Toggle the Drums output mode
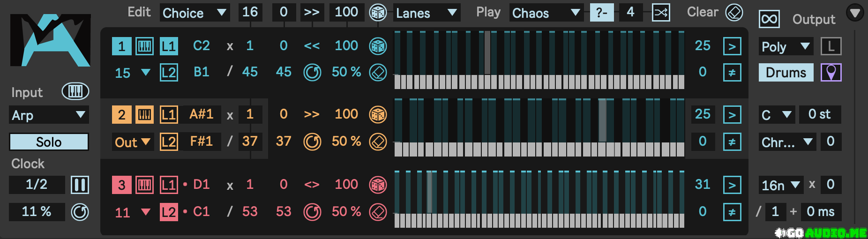Image resolution: width=868 pixels, height=239 pixels. [x=786, y=73]
